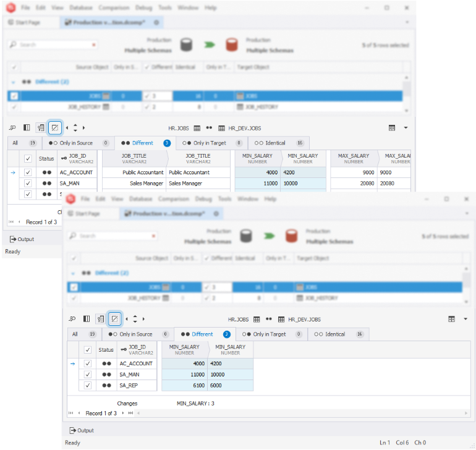Go to the next record arrow in the front window navigator
The image size is (476, 450).
(x=122, y=413)
